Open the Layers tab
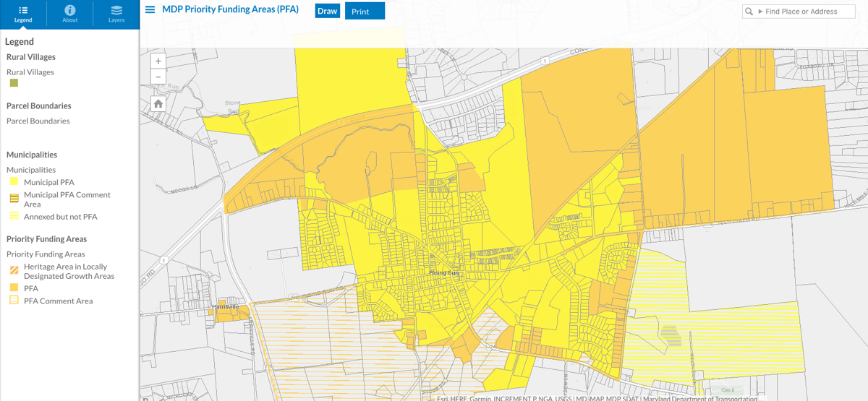 (x=116, y=14)
